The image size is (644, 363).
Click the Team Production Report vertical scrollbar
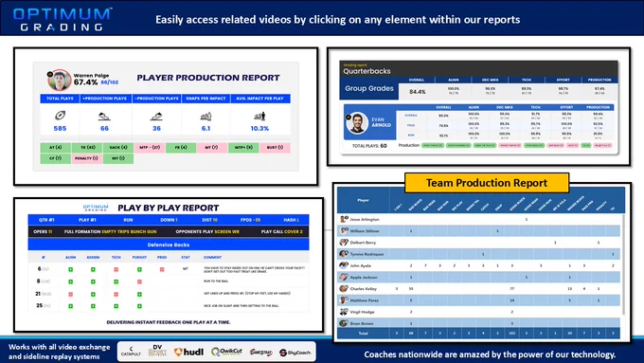(x=622, y=265)
